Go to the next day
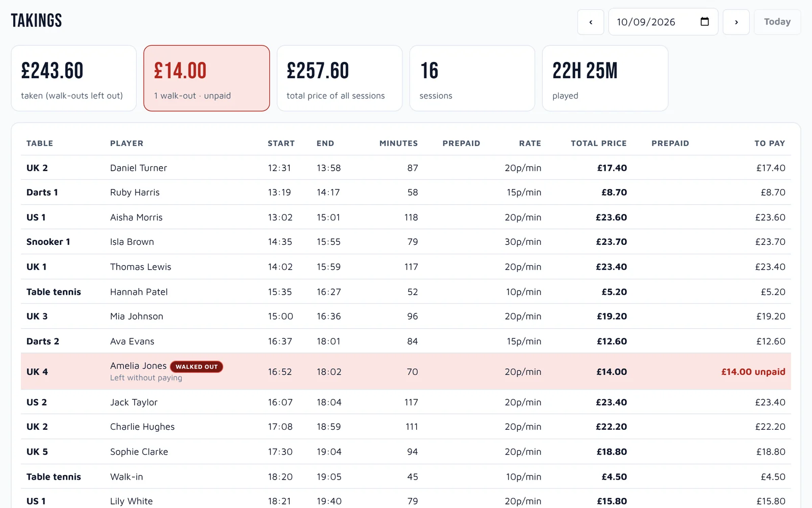This screenshot has width=812, height=508. click(x=736, y=22)
